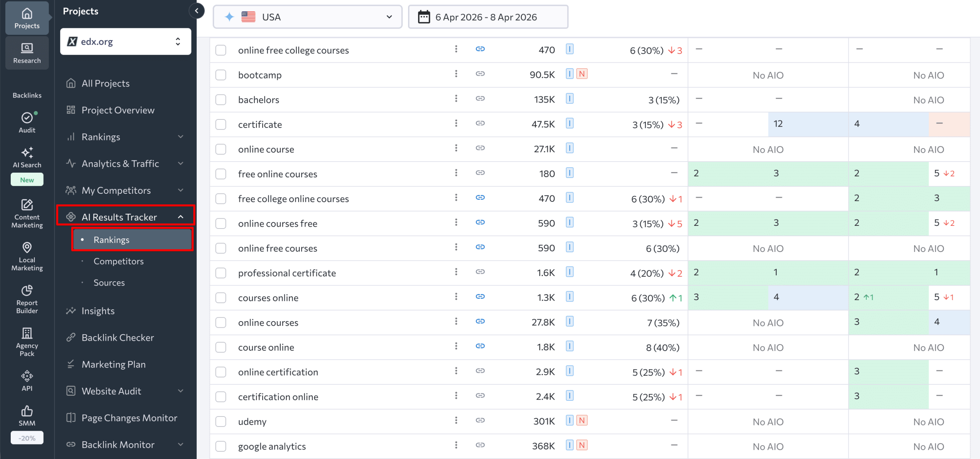Open the kebab menu for 'professional certificate'
The width and height of the screenshot is (980, 459).
456,273
